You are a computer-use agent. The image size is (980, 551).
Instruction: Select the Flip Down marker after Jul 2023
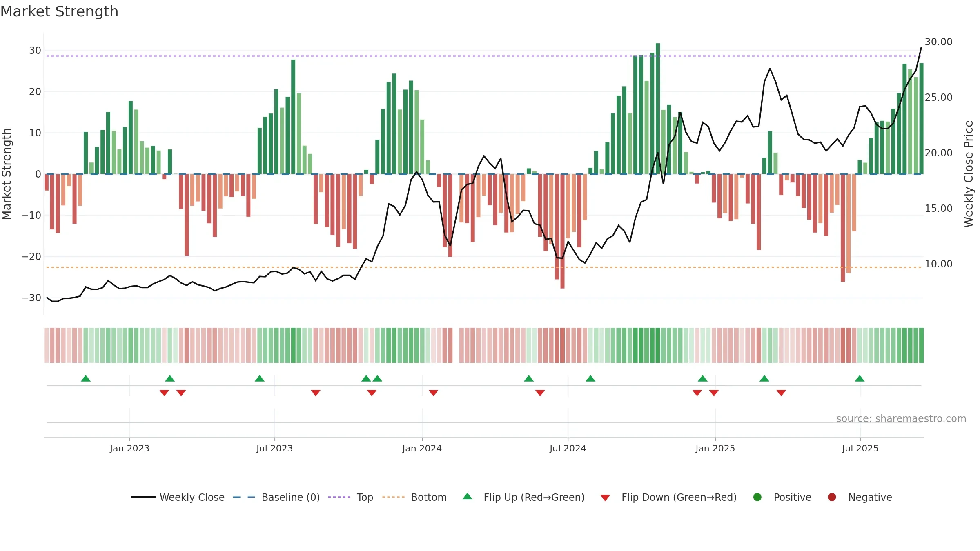click(x=316, y=393)
